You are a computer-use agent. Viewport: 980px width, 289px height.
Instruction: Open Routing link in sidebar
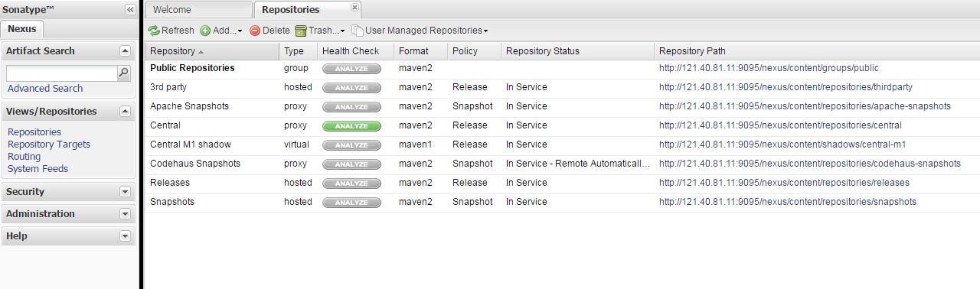coord(24,157)
